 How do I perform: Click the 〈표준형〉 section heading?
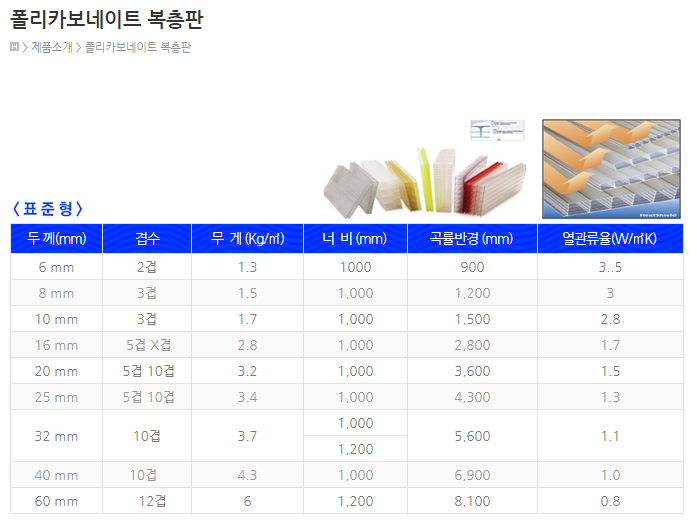point(47,208)
